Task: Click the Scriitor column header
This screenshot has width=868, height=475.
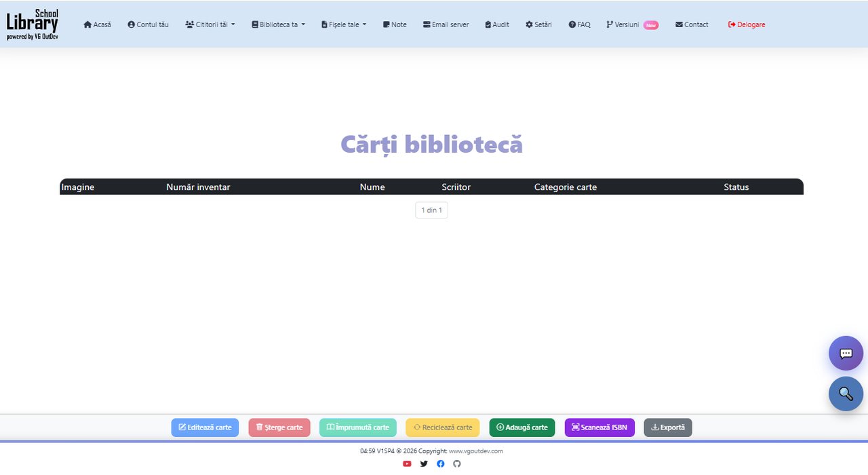Action: [456, 187]
